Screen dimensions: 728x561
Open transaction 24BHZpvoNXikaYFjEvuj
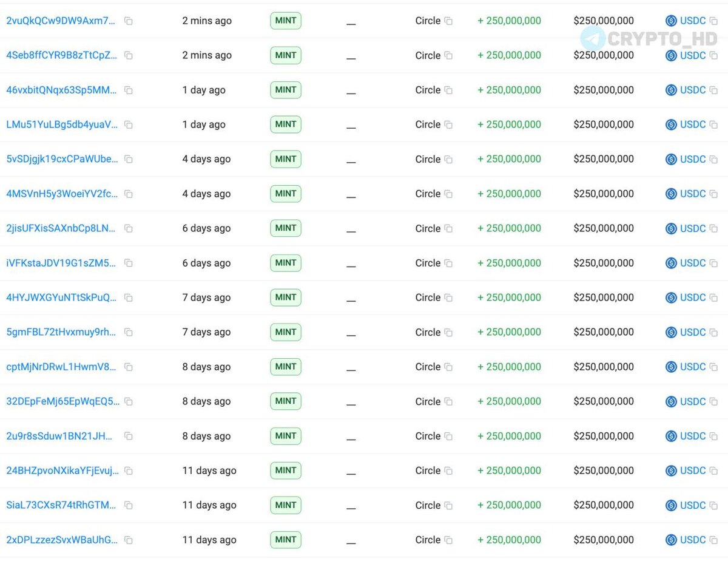click(62, 471)
